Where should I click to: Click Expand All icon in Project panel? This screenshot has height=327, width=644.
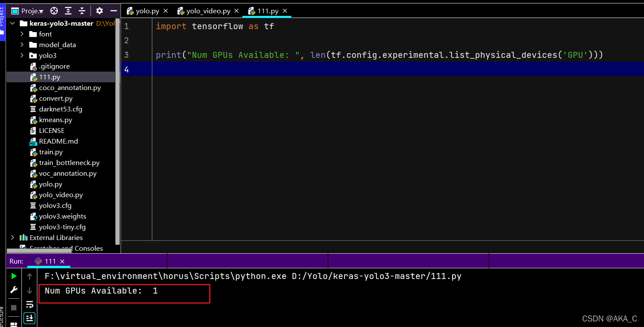tap(68, 11)
